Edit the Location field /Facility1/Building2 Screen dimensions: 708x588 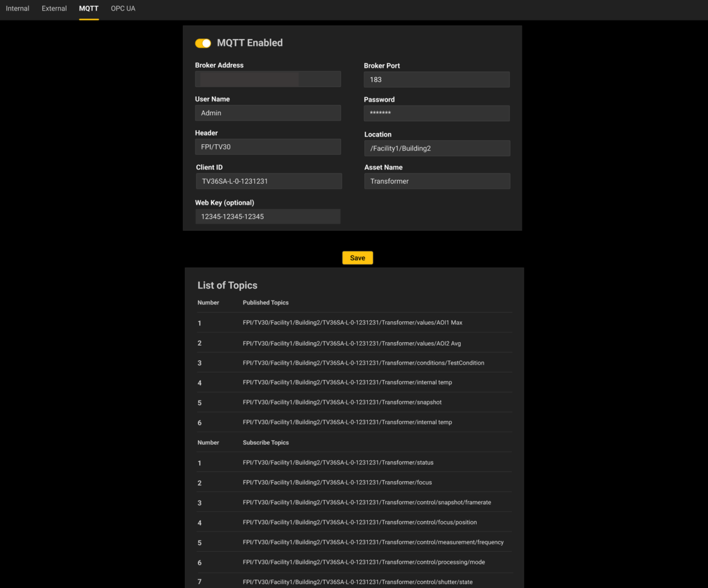click(437, 148)
